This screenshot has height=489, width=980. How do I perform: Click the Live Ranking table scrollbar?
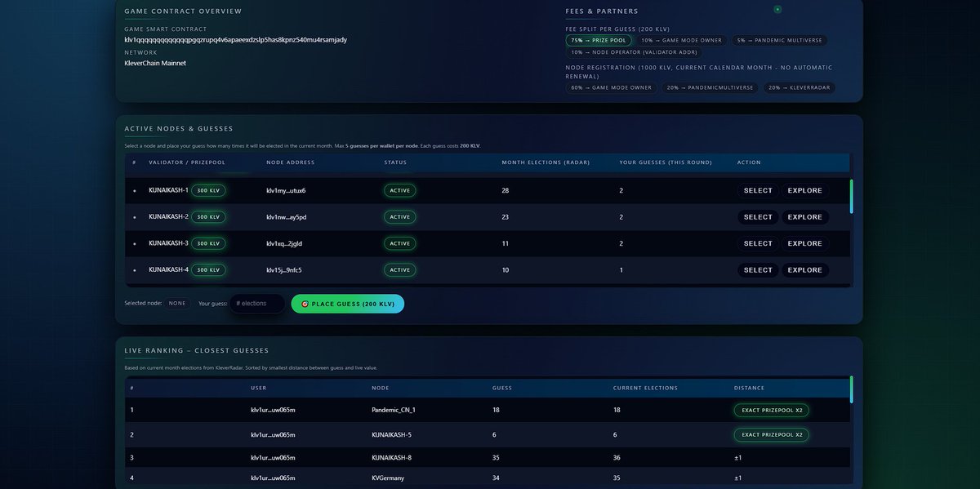point(851,389)
